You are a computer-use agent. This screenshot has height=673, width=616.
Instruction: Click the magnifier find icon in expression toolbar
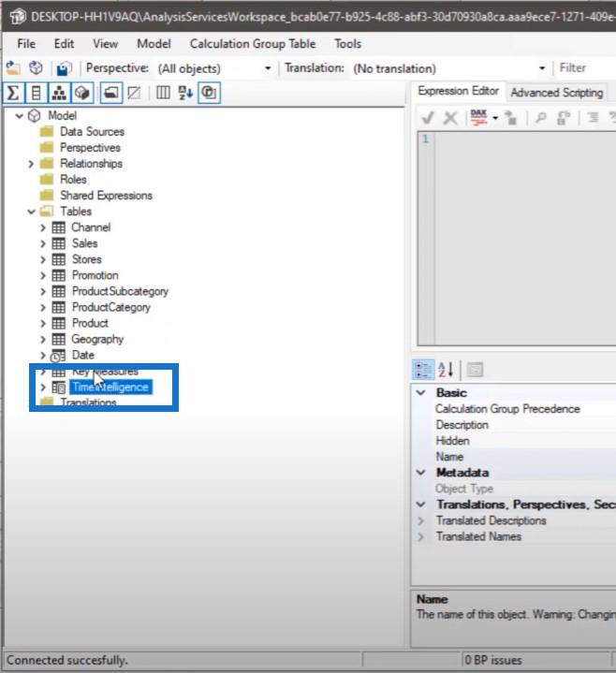(541, 117)
